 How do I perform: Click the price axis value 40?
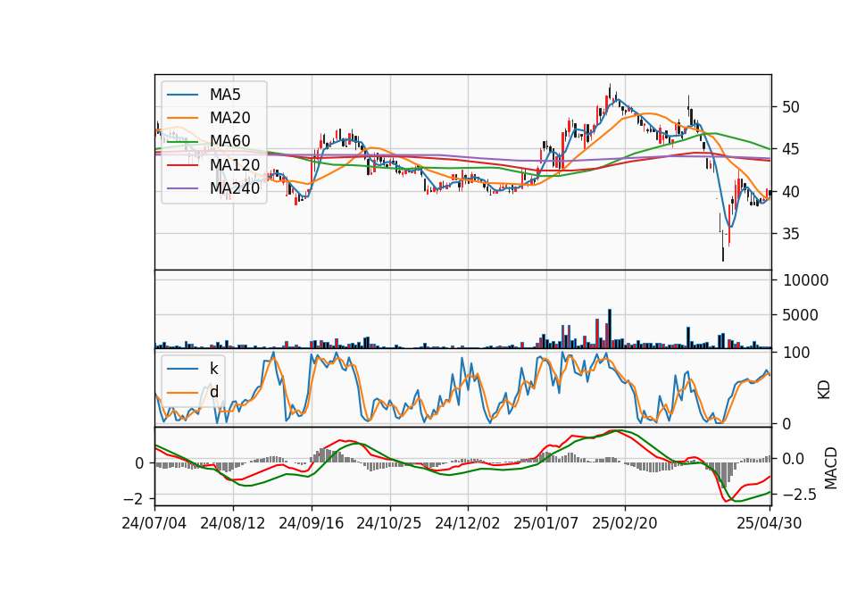[791, 192]
